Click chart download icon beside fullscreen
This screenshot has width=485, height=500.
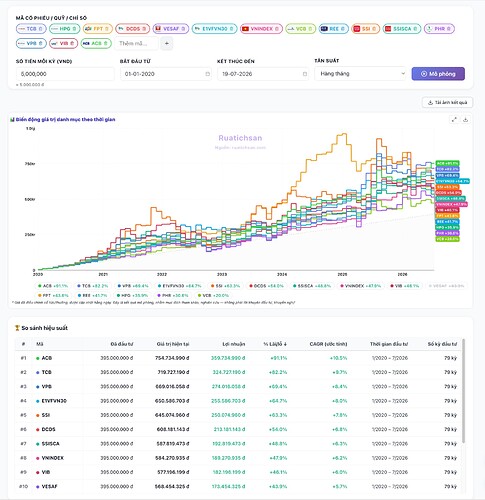coord(466,119)
